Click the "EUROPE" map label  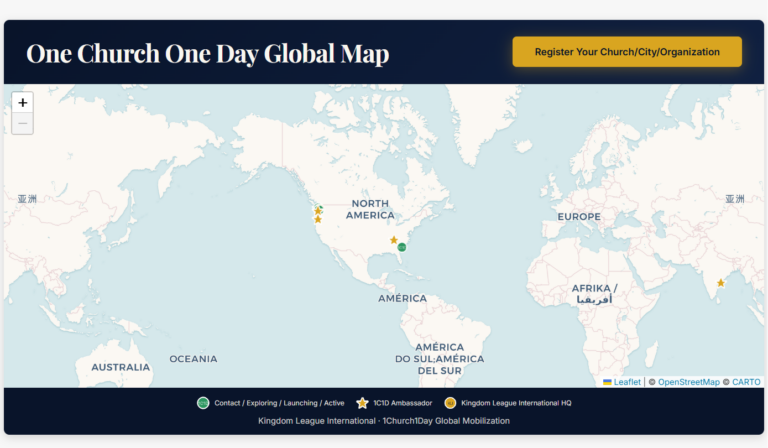[579, 216]
